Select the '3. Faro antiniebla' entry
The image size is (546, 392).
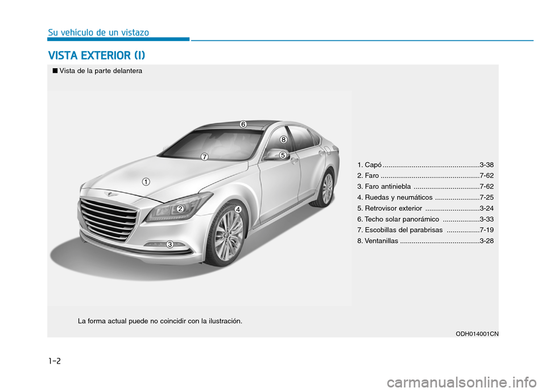click(x=425, y=187)
